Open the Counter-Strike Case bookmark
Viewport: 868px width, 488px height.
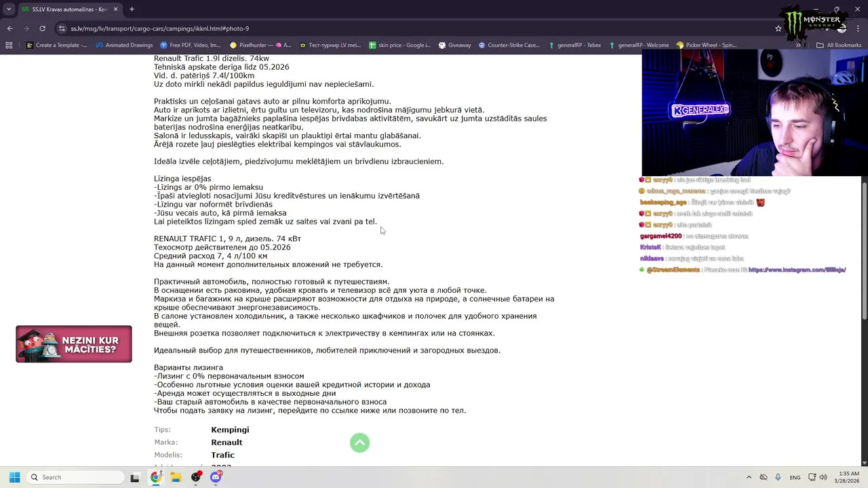509,45
